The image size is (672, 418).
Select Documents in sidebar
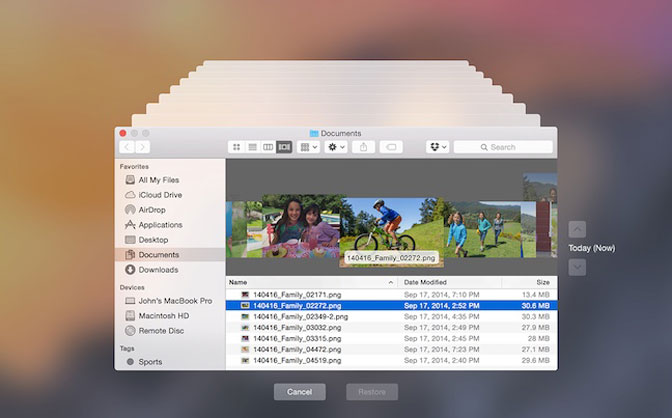coord(170,255)
